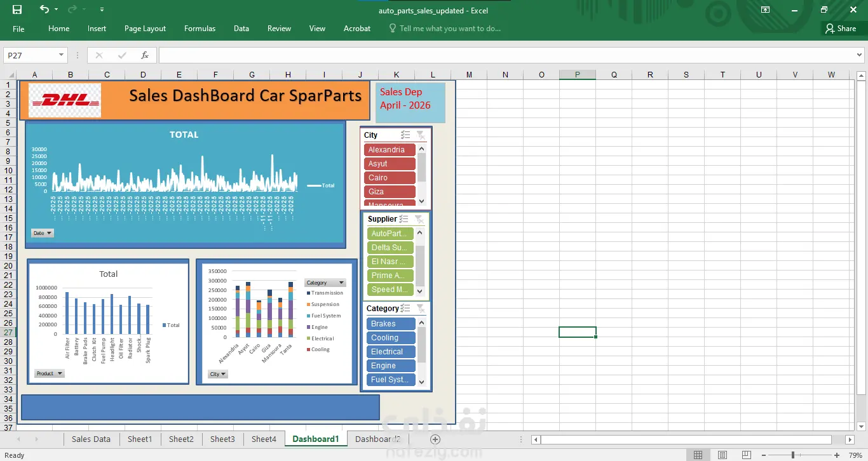Clear the Category slicer filter

pyautogui.click(x=420, y=308)
